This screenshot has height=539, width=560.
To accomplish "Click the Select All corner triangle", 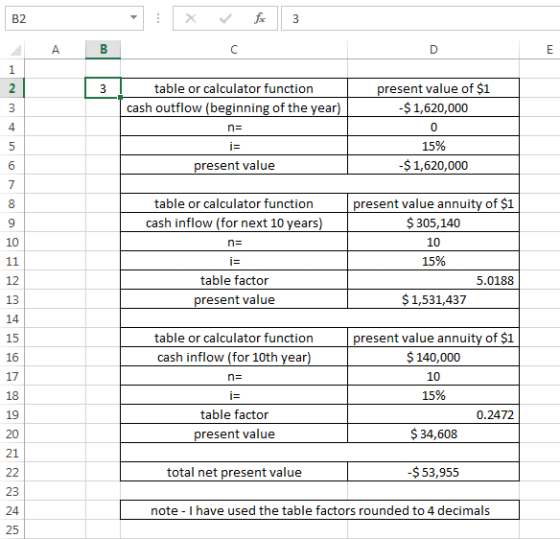I will tap(15, 50).
